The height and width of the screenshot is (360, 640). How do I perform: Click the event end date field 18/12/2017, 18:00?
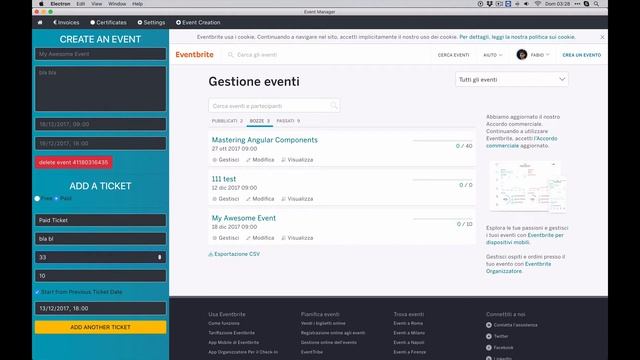pyautogui.click(x=100, y=143)
